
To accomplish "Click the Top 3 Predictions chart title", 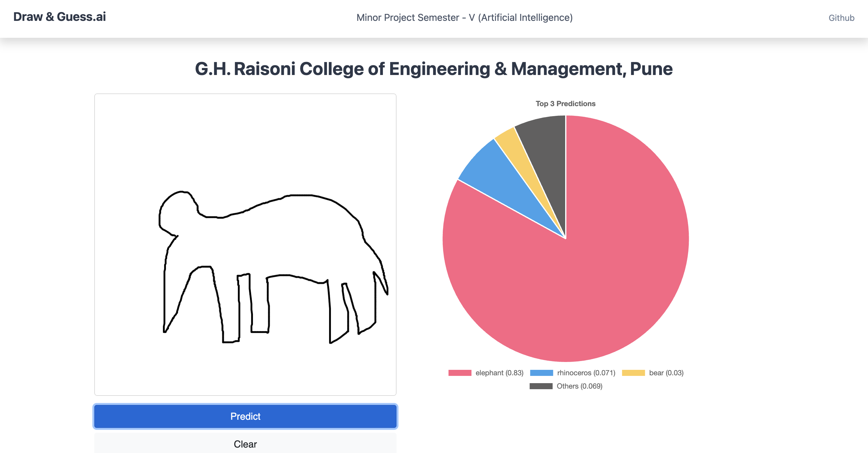I will coord(565,104).
